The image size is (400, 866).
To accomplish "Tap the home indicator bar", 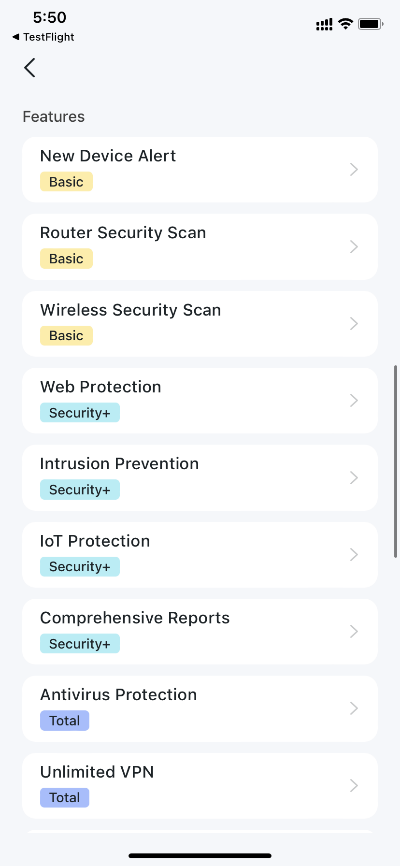I will pos(200,856).
